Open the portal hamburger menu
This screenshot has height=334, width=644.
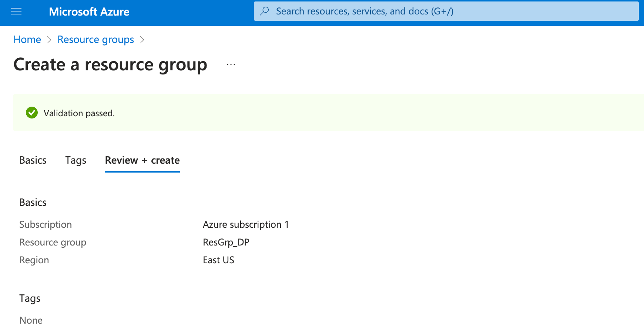click(x=16, y=11)
